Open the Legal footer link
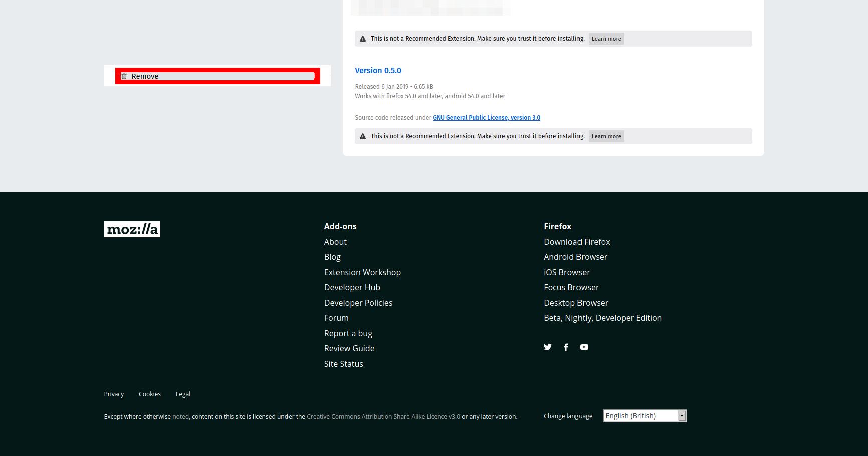 (x=183, y=394)
